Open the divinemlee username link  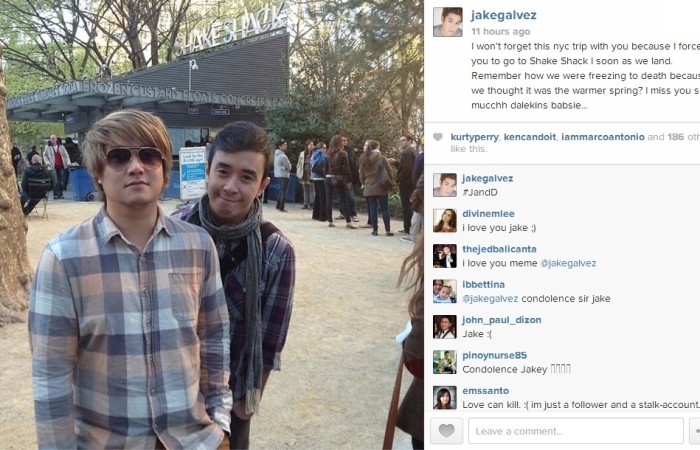[x=488, y=214]
